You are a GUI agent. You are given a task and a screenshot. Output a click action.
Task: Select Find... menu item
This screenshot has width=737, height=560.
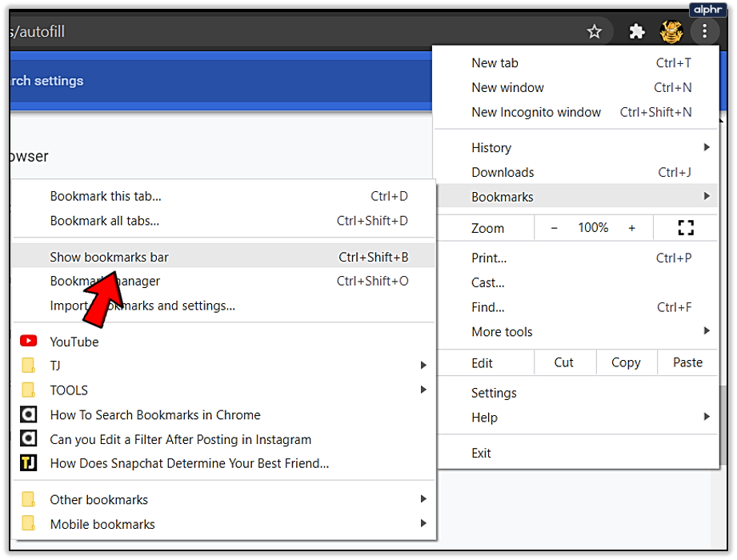[576, 307]
